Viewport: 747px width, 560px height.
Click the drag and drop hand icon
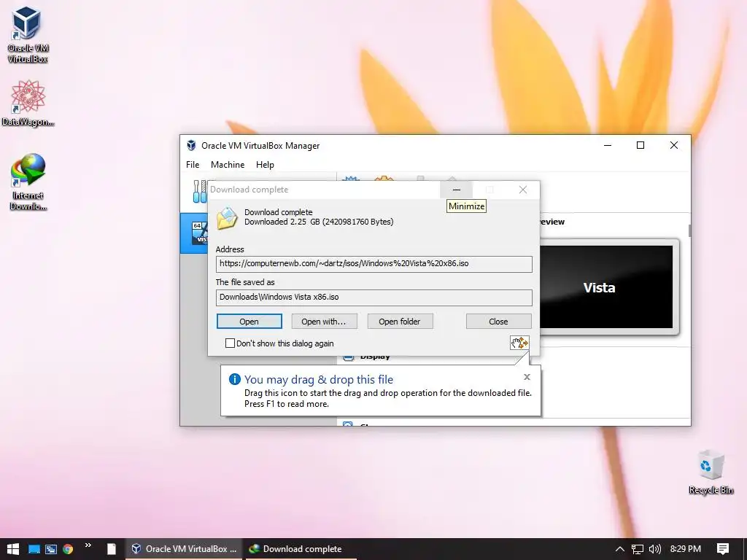click(x=519, y=343)
